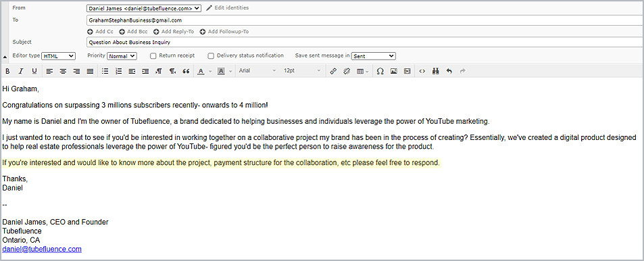
Task: Click 'Hi Graham,' greeting line
Action: click(21, 89)
